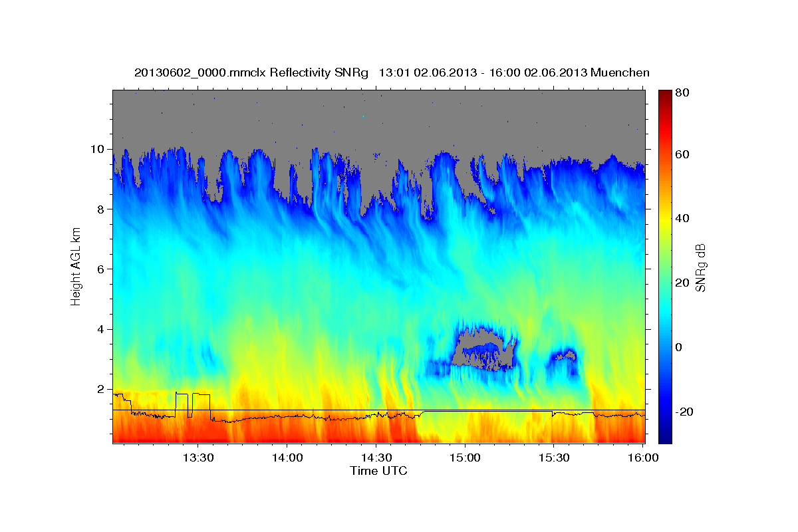Click the colorbar value label 80
This screenshot has width=798, height=532.
pos(682,92)
